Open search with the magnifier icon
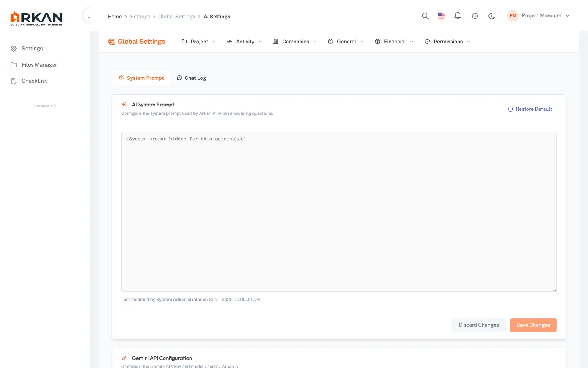Image resolution: width=588 pixels, height=368 pixels. tap(425, 16)
